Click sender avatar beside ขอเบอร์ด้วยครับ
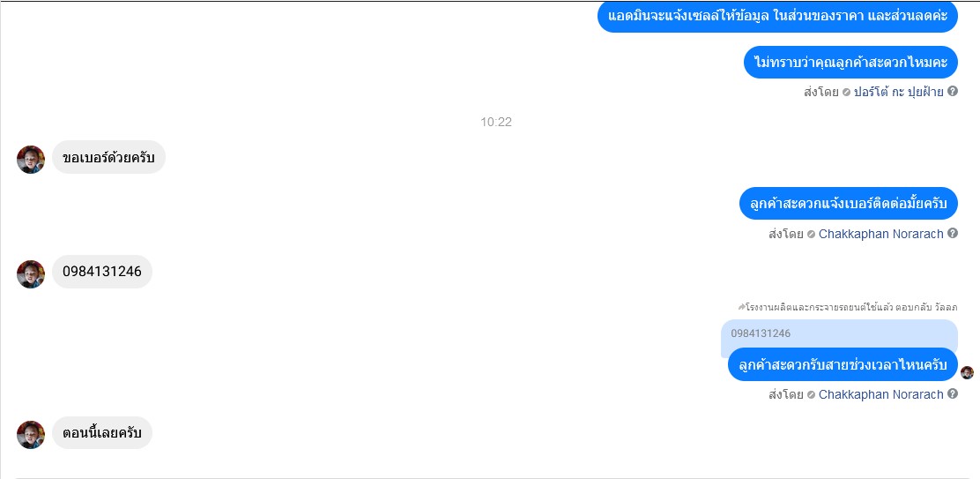 31,160
